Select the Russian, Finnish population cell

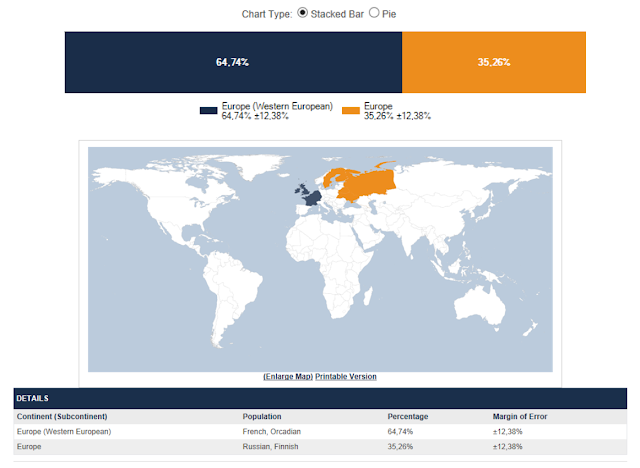coord(270,447)
